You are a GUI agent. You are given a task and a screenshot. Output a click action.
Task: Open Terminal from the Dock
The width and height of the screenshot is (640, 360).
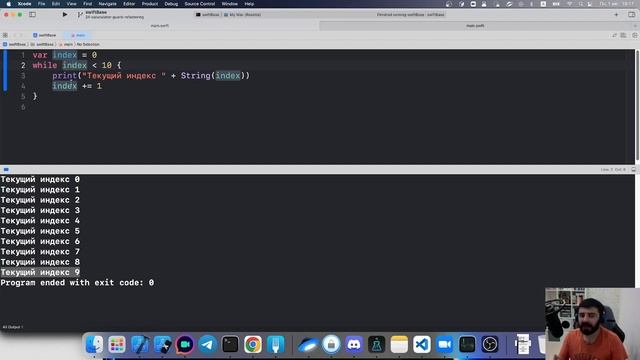click(x=230, y=344)
